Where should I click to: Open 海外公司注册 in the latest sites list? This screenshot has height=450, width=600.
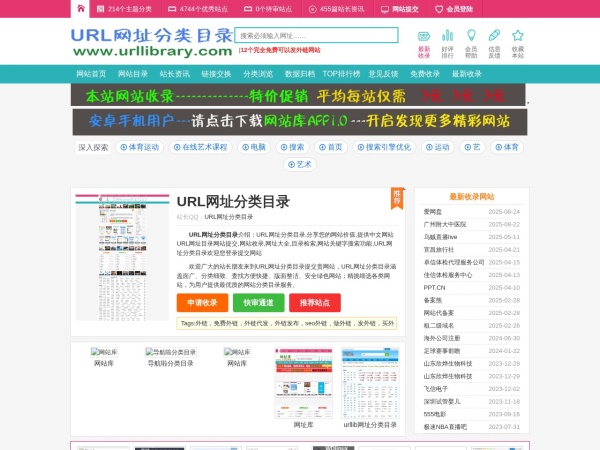[442, 338]
